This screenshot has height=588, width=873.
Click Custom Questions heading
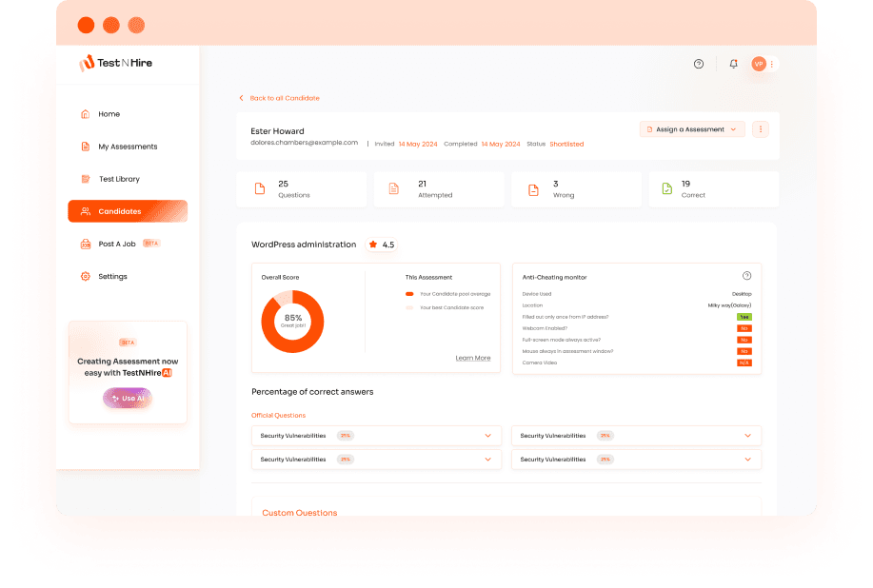coord(300,513)
